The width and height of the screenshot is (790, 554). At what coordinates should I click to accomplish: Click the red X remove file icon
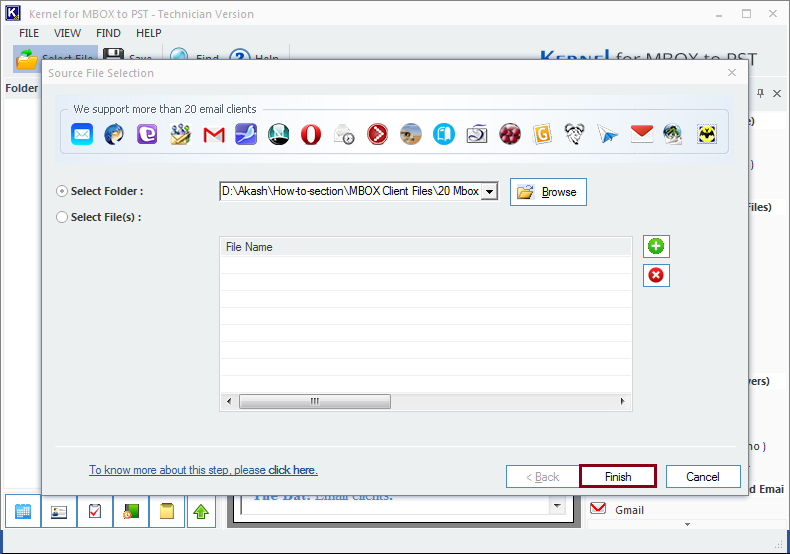pyautogui.click(x=656, y=275)
